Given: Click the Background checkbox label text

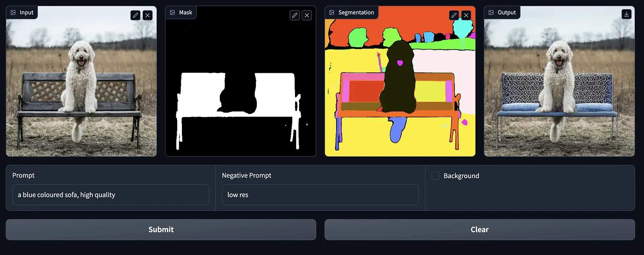Looking at the screenshot, I should 461,176.
